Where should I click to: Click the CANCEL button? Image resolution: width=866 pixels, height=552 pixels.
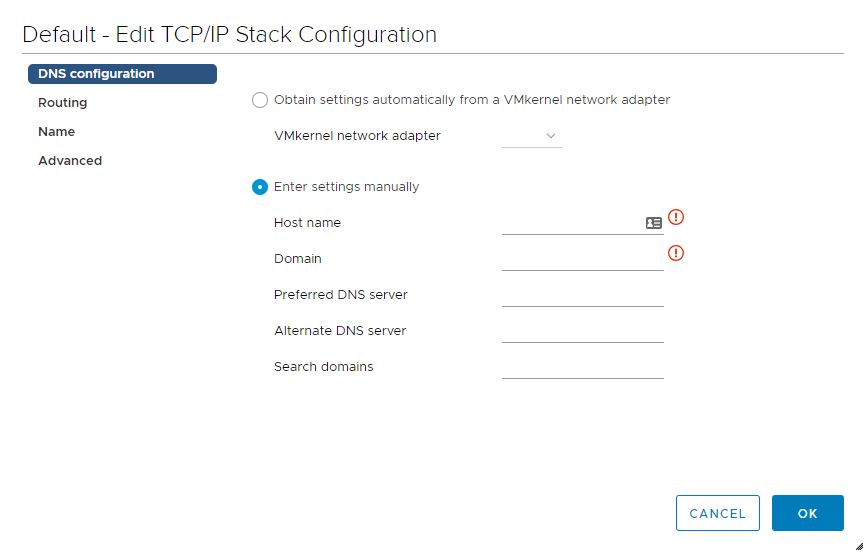pos(717,513)
